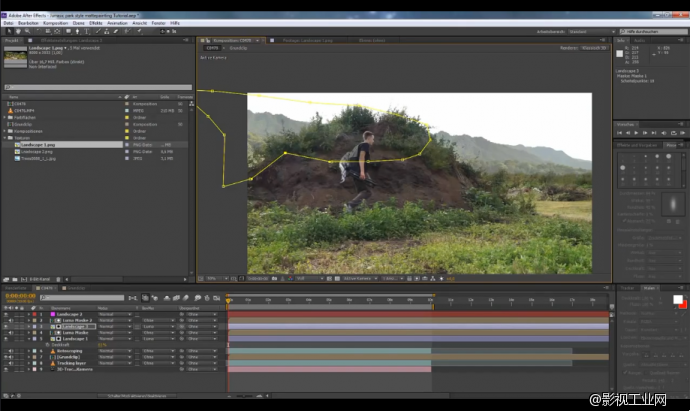Mute audio of Rotoscoping layer
The image size is (690, 411).
click(x=11, y=351)
